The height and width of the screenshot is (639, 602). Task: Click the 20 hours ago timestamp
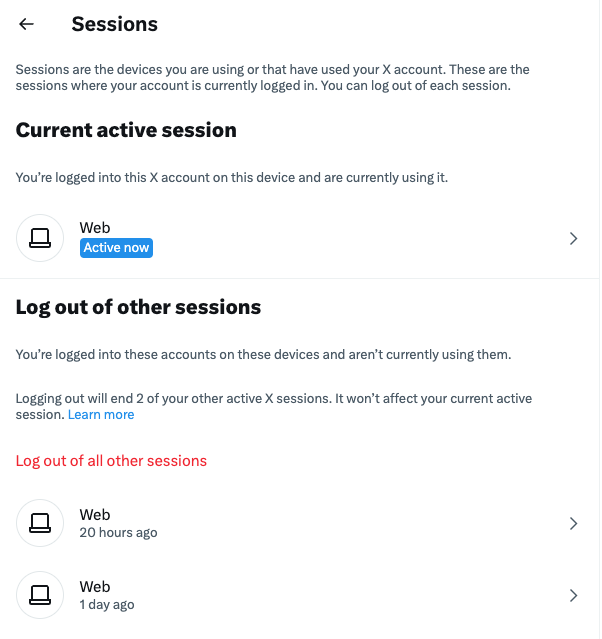coord(118,533)
